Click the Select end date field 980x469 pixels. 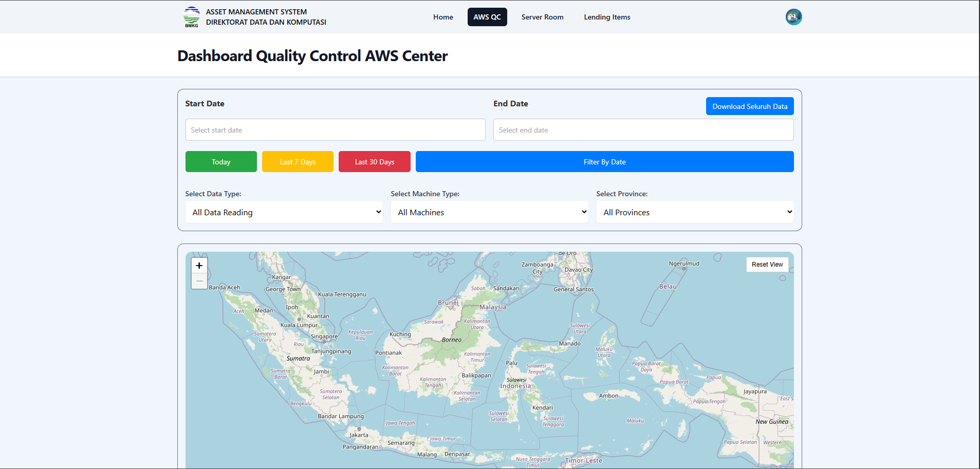(x=643, y=129)
